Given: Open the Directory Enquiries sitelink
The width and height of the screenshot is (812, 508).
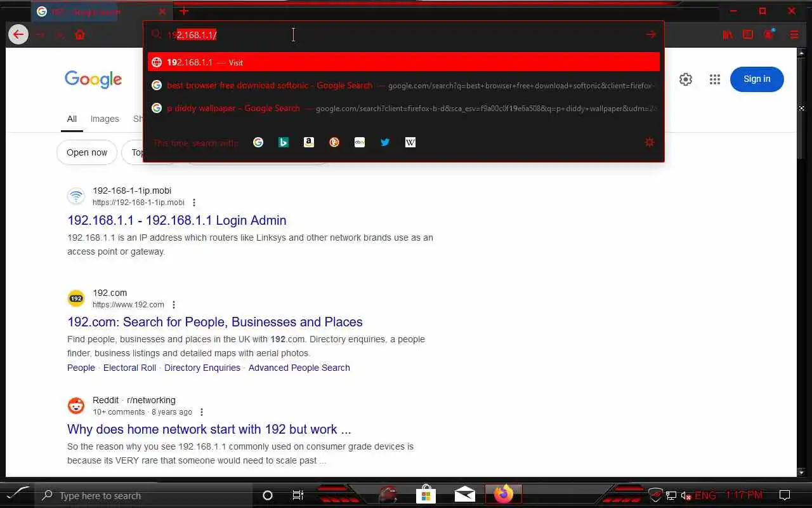Looking at the screenshot, I should pos(202,368).
